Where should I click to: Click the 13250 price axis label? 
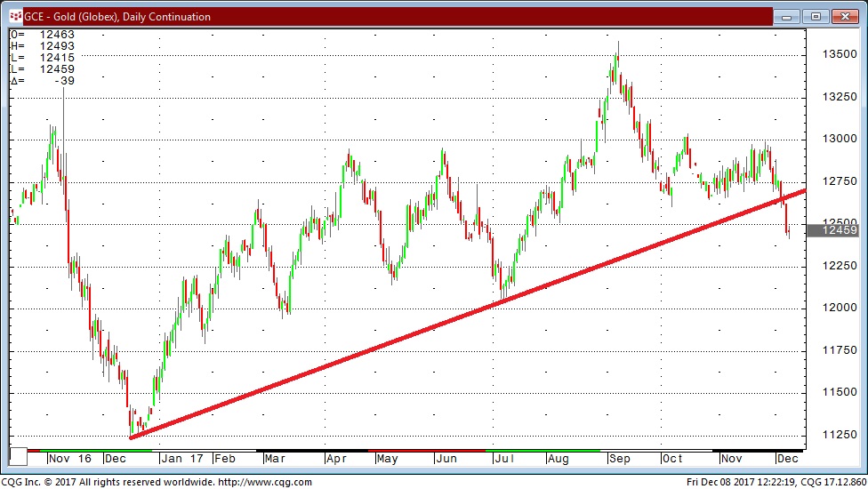pyautogui.click(x=840, y=97)
